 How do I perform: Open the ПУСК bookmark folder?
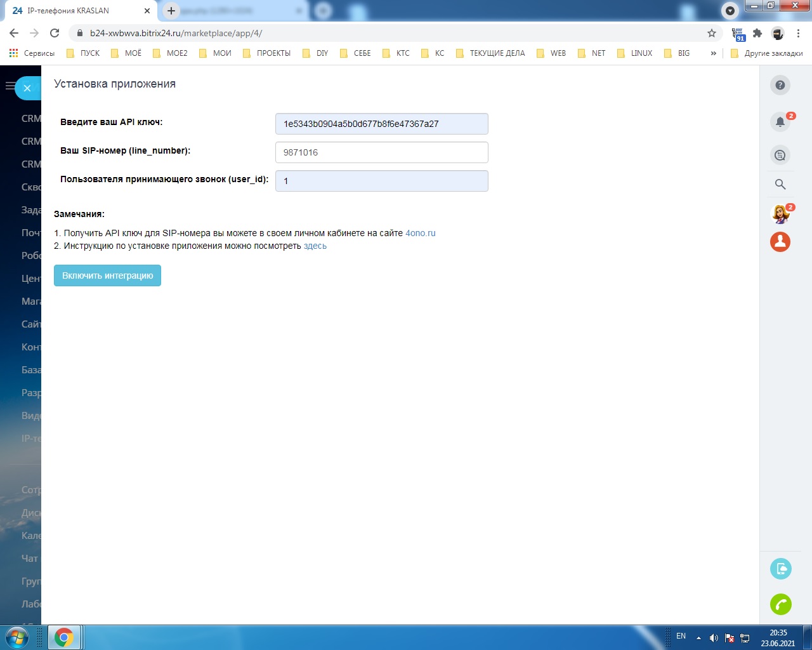click(x=83, y=53)
